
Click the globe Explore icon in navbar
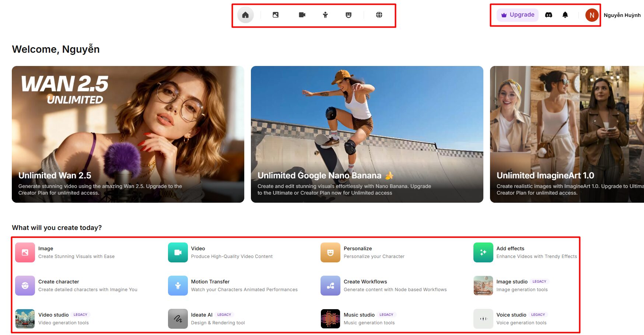(379, 15)
